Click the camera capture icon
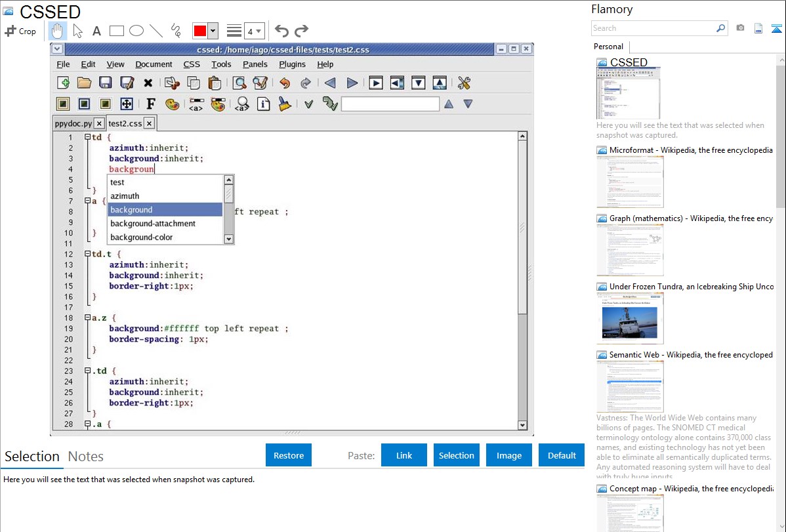 (740, 28)
